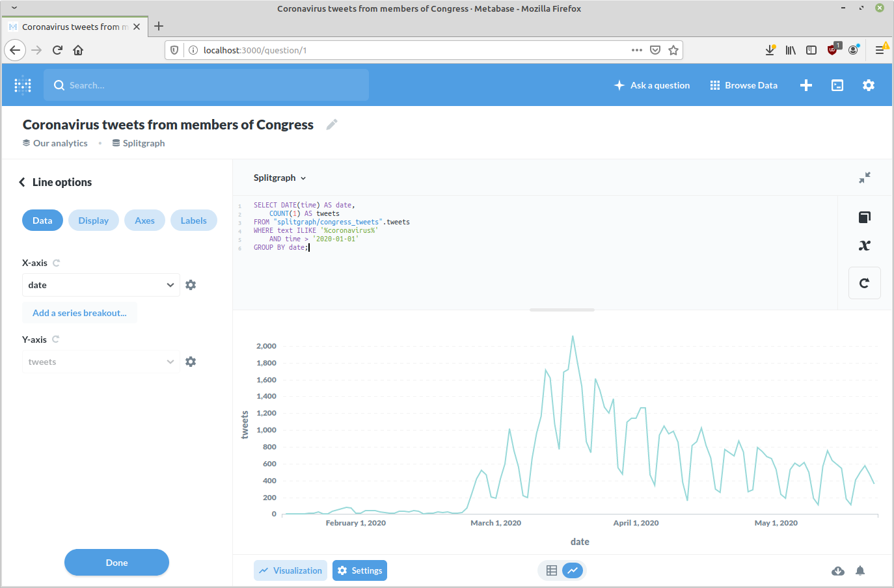Save to Pocket icon in address bar
Screen dimensions: 894x588
tap(655, 50)
